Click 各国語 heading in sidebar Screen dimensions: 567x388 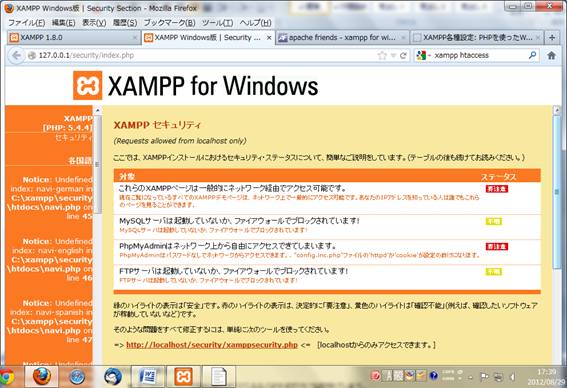point(80,161)
